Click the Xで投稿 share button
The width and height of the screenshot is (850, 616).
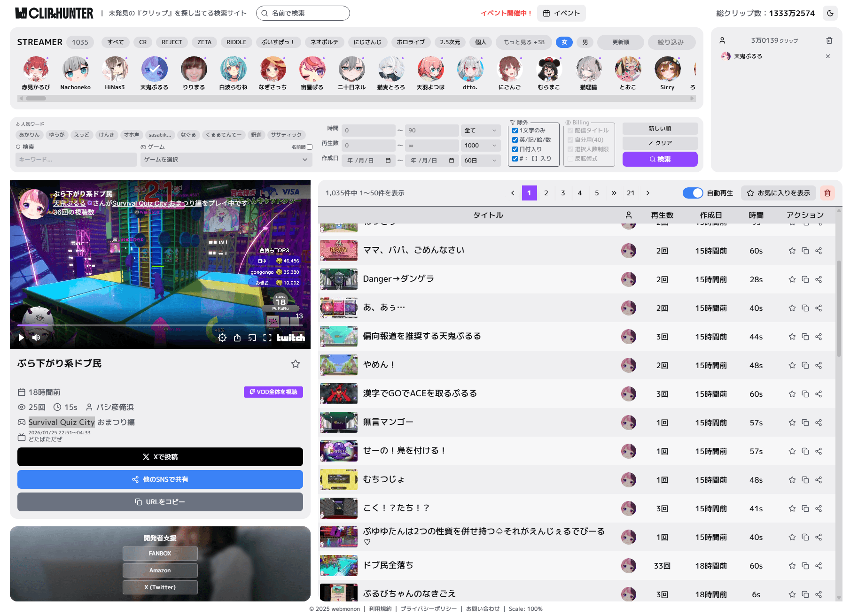click(x=160, y=456)
